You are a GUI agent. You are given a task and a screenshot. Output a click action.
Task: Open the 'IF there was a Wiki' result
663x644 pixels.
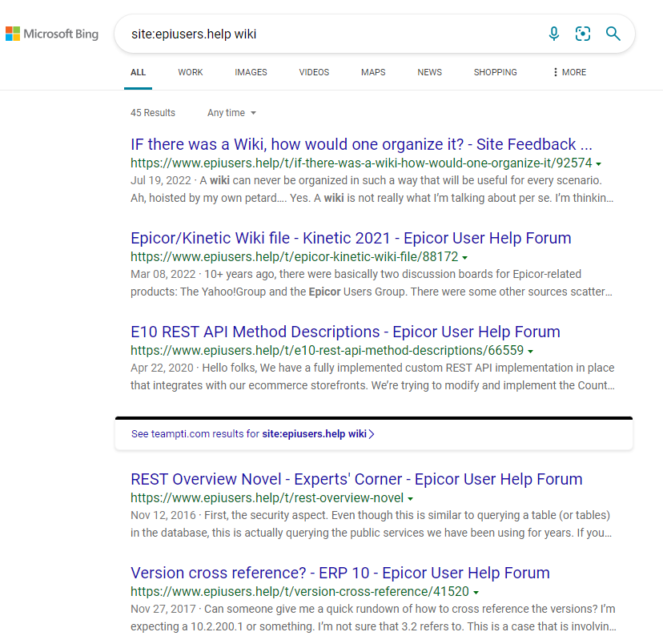pyautogui.click(x=361, y=145)
